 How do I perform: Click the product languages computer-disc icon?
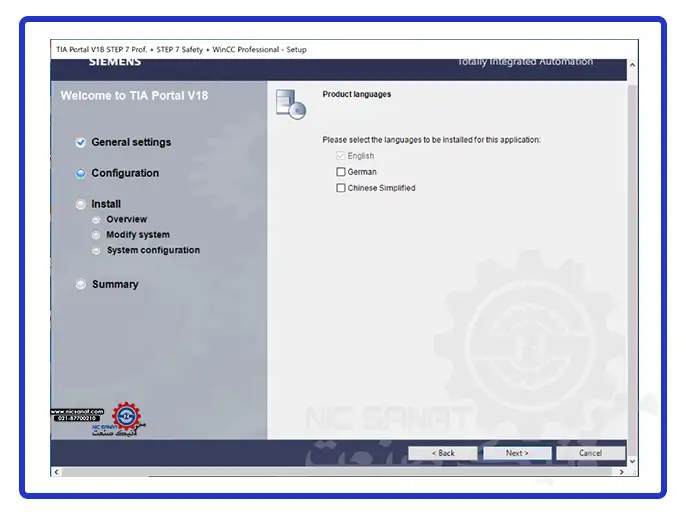click(291, 104)
